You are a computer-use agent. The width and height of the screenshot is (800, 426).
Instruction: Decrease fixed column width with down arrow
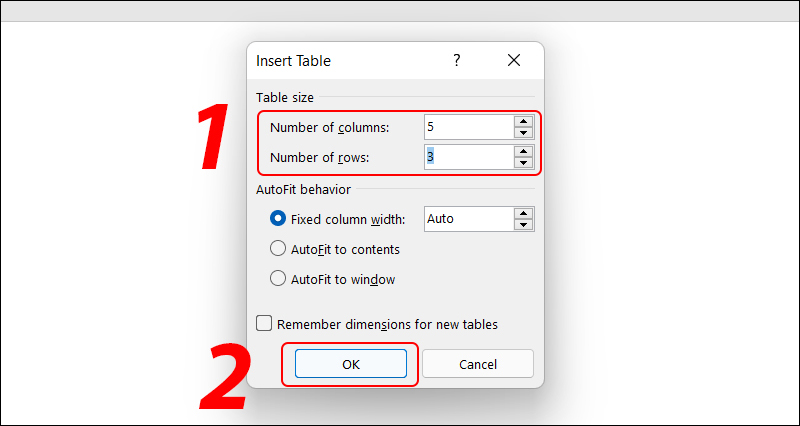[x=522, y=225]
